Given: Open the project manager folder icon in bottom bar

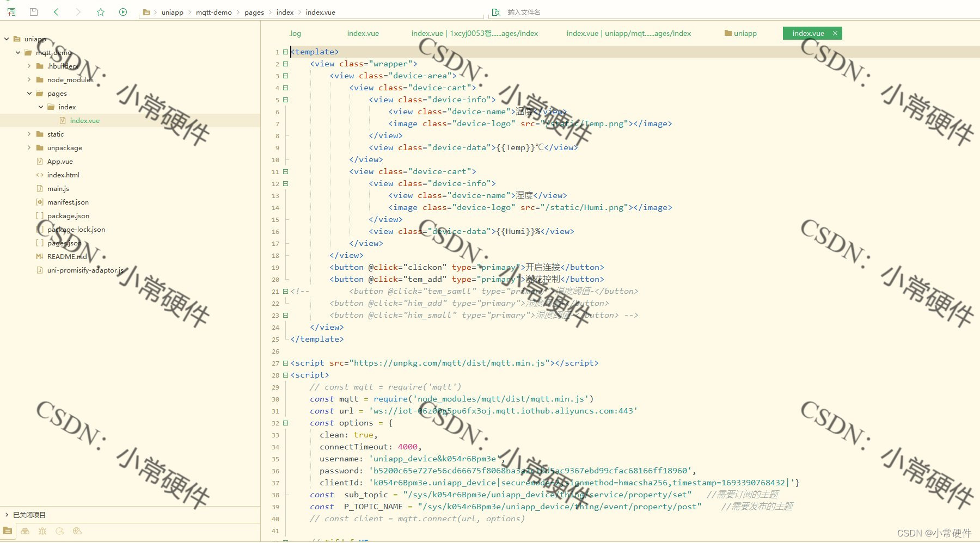Looking at the screenshot, I should tap(8, 531).
